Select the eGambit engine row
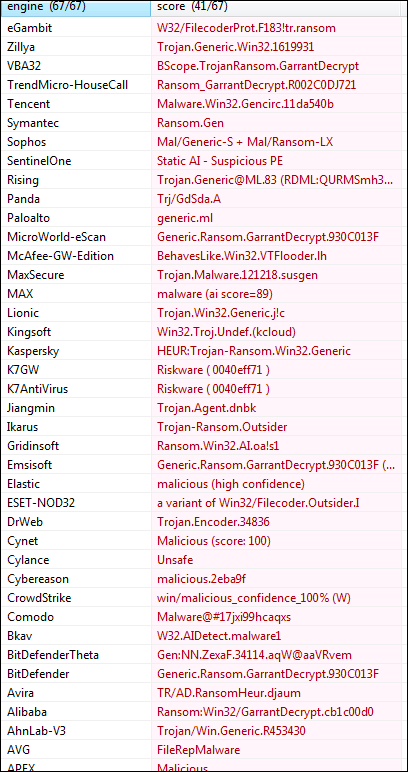Screen dimensions: 408x772 [x=204, y=28]
